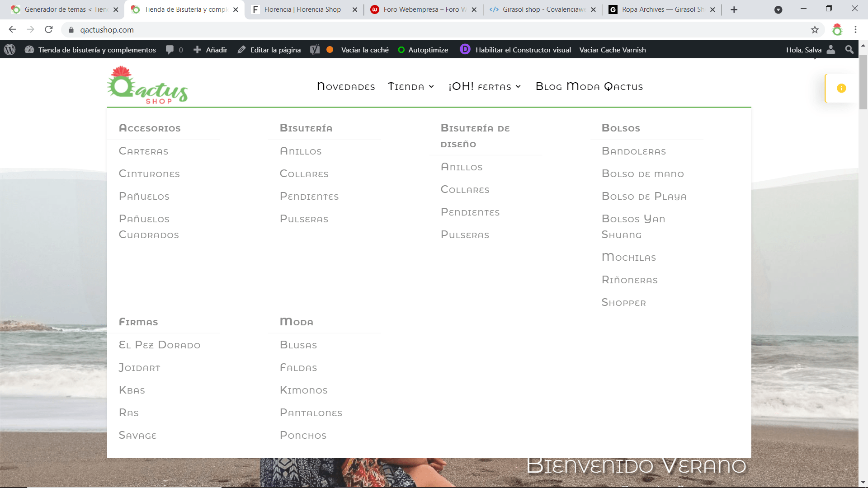
Task: Click the WordPress logo in admin bar
Action: 10,50
